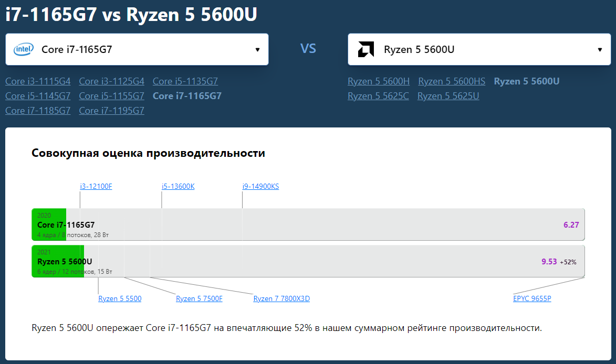Viewport: 616px width, 364px height.
Task: Follow the i9-14900KS marker link
Action: pos(260,186)
